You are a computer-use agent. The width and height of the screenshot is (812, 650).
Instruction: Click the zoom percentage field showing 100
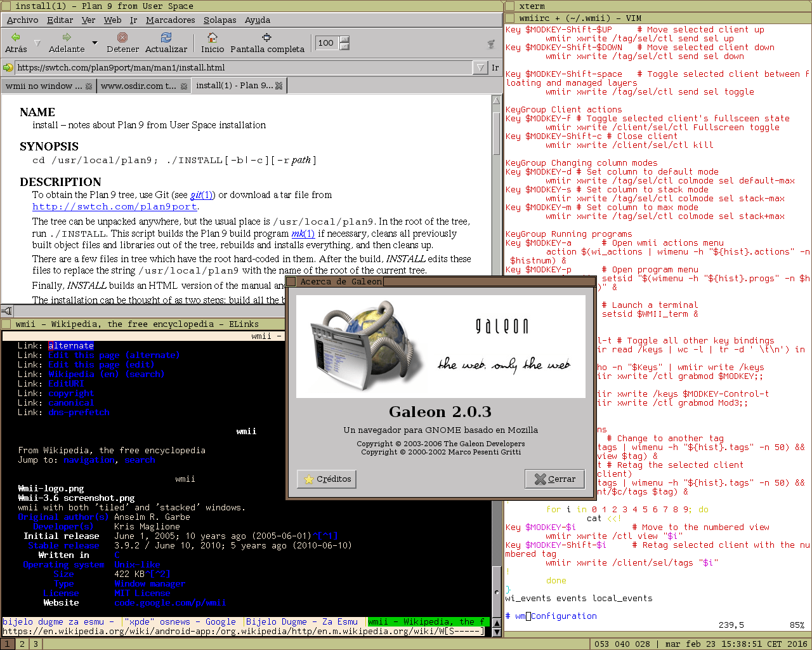point(328,43)
